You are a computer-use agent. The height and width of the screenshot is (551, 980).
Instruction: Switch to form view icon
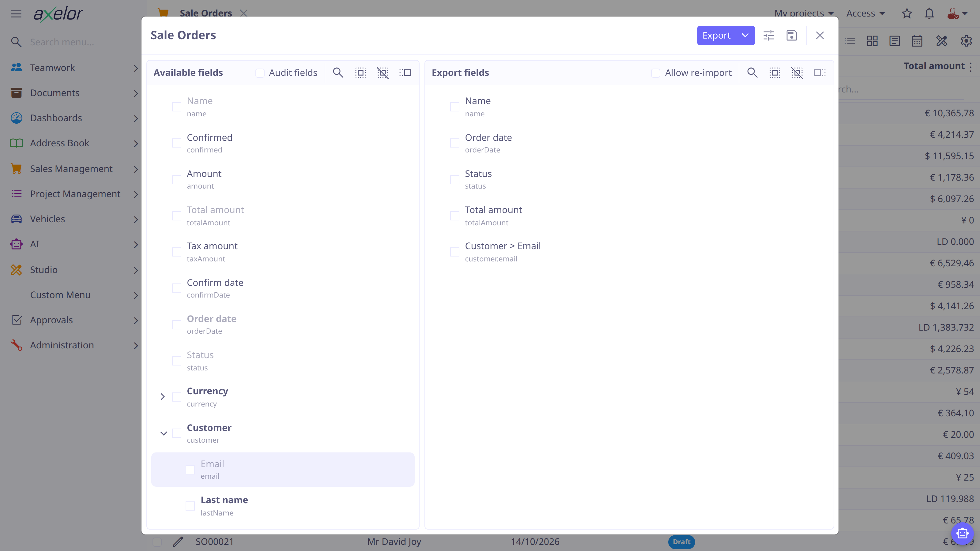(895, 41)
